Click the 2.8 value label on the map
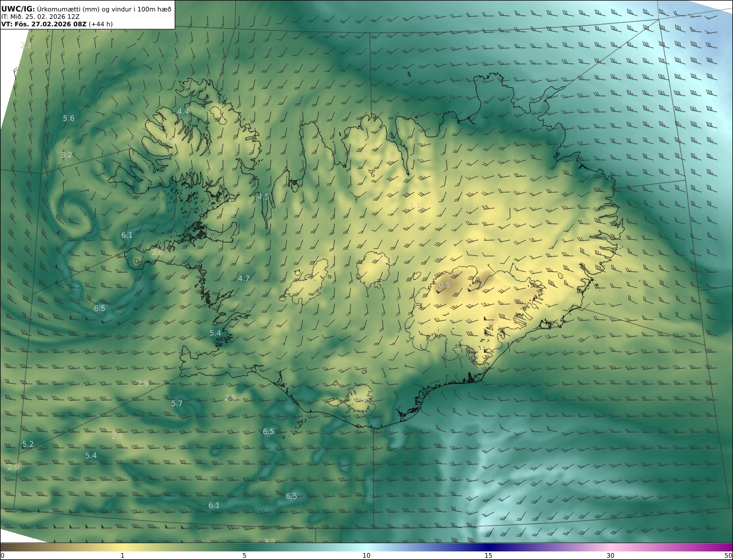Image resolution: width=733 pixels, height=560 pixels. click(26, 46)
